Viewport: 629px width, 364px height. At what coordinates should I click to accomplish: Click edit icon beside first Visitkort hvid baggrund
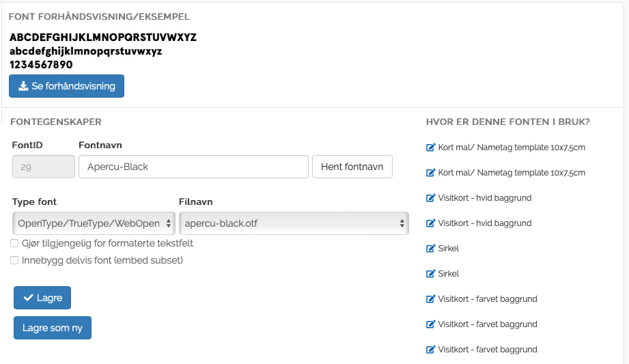430,198
